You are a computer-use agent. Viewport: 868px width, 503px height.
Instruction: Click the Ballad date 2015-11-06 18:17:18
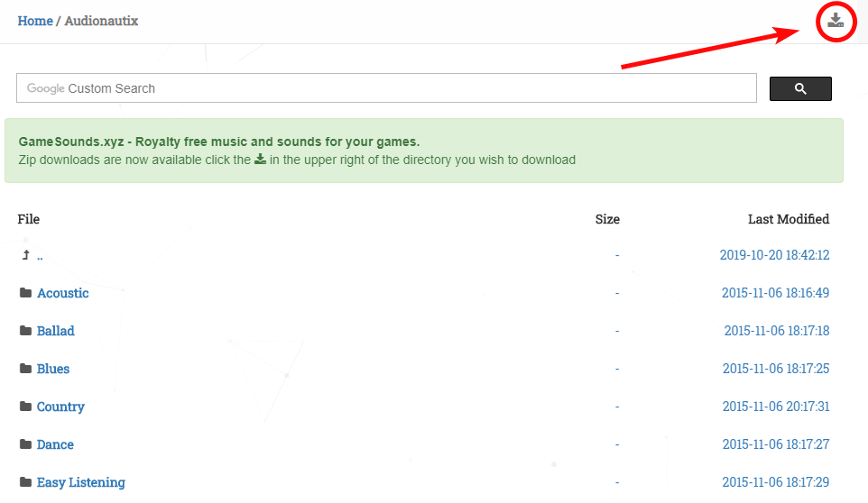coord(777,331)
